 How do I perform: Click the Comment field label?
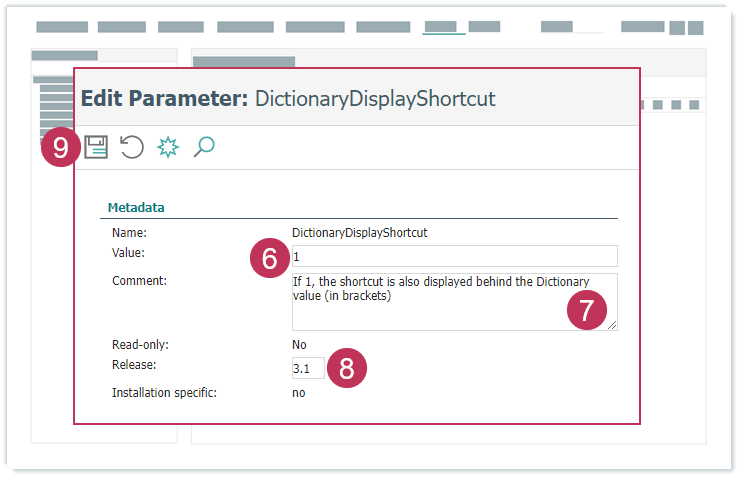click(x=139, y=281)
